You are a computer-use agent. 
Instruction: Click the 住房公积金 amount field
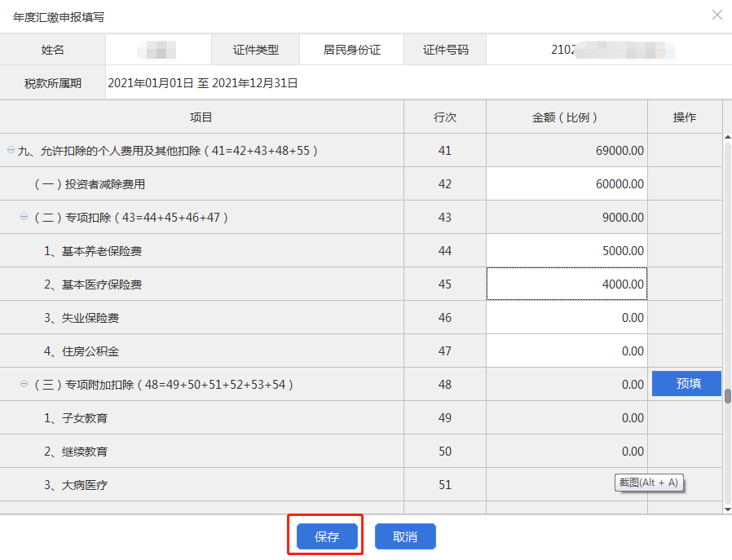tap(567, 351)
